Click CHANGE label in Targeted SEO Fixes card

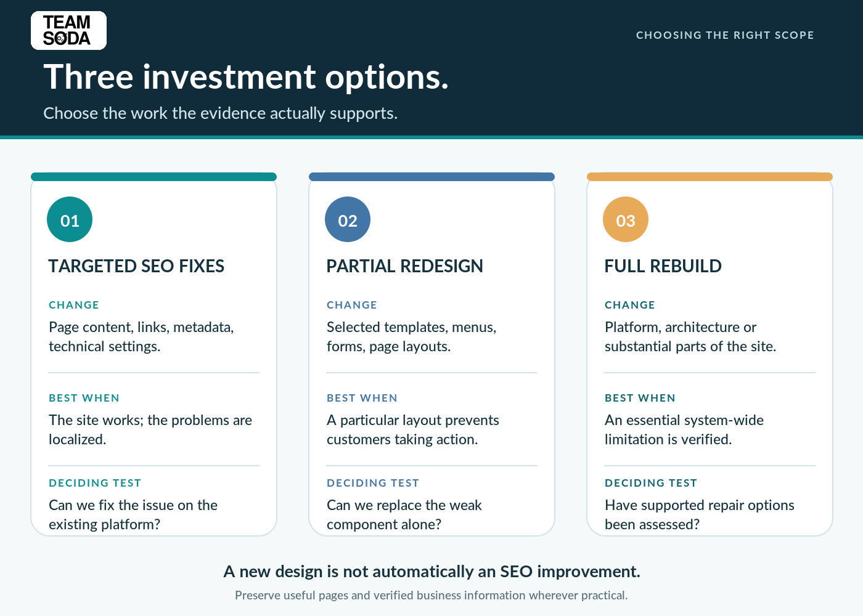tap(74, 305)
